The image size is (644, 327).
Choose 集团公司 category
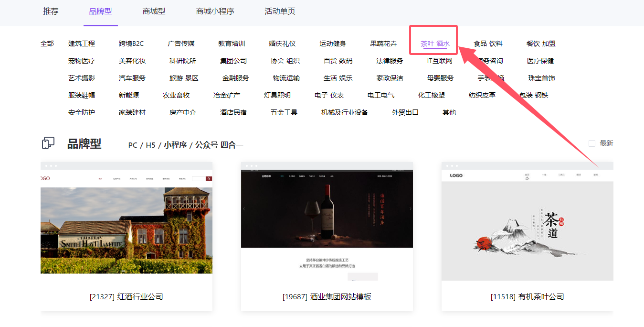[233, 61]
